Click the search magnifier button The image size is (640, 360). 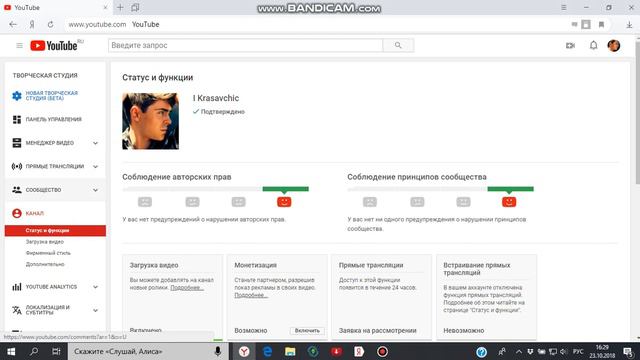(398, 45)
